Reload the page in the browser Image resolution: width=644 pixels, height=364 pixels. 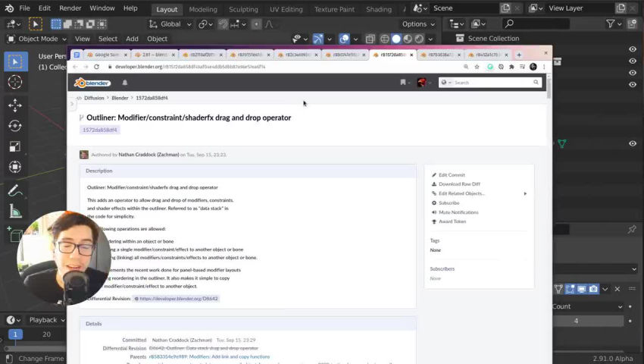96,67
